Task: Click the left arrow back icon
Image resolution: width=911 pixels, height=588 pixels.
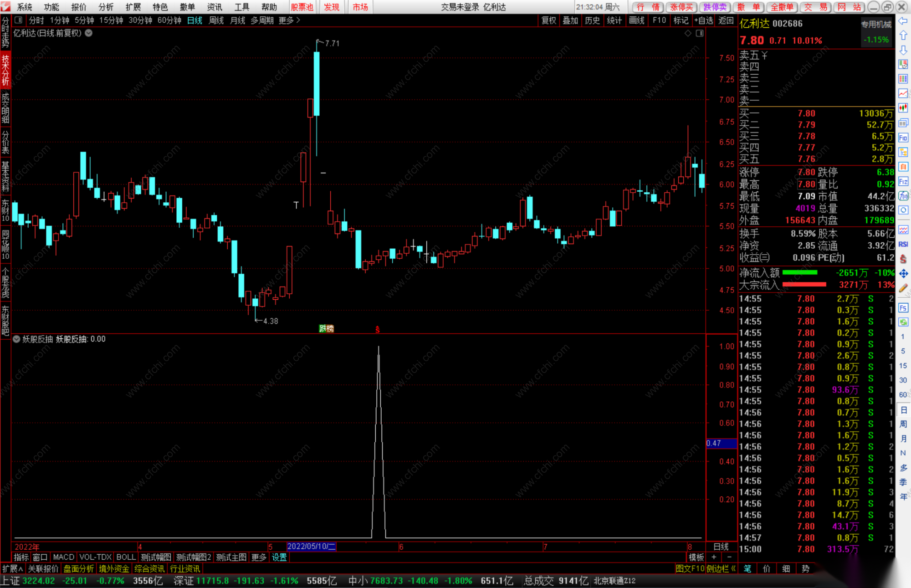Action: [903, 21]
